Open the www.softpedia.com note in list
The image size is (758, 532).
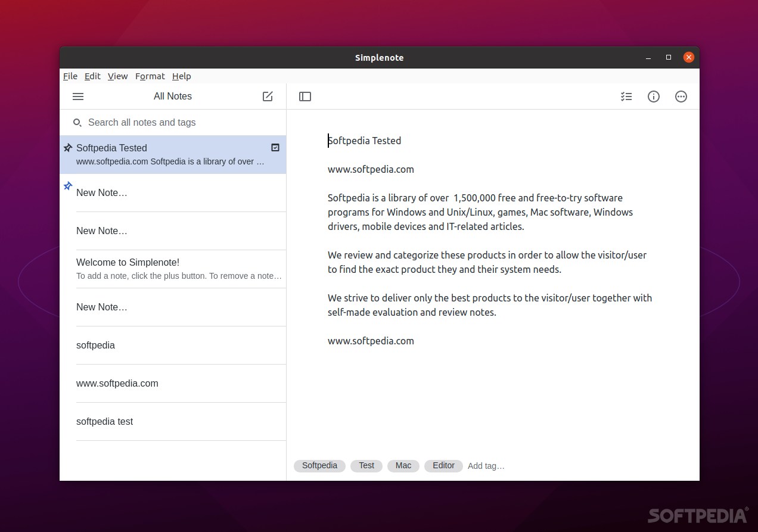(173, 384)
